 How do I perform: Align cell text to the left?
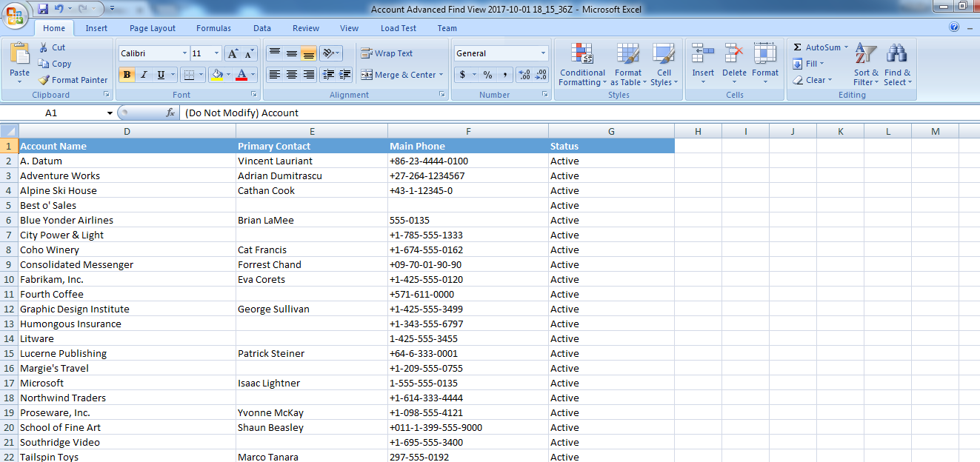[274, 75]
